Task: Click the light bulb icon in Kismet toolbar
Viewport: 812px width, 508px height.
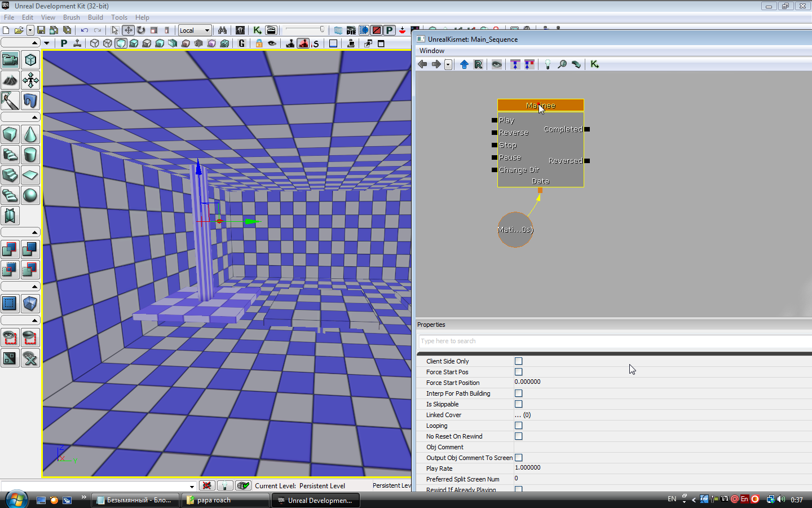Action: [547, 64]
